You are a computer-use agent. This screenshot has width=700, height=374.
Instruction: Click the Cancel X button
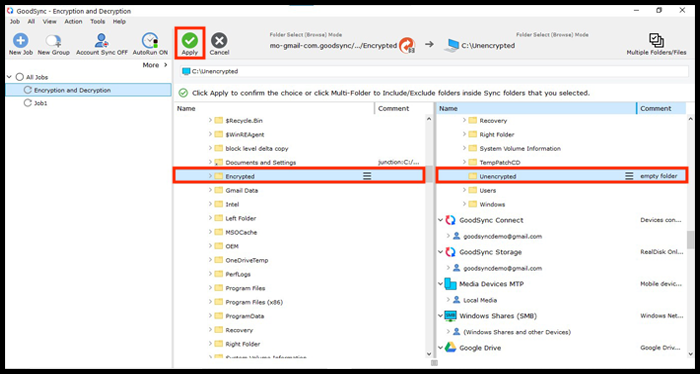coord(219,41)
